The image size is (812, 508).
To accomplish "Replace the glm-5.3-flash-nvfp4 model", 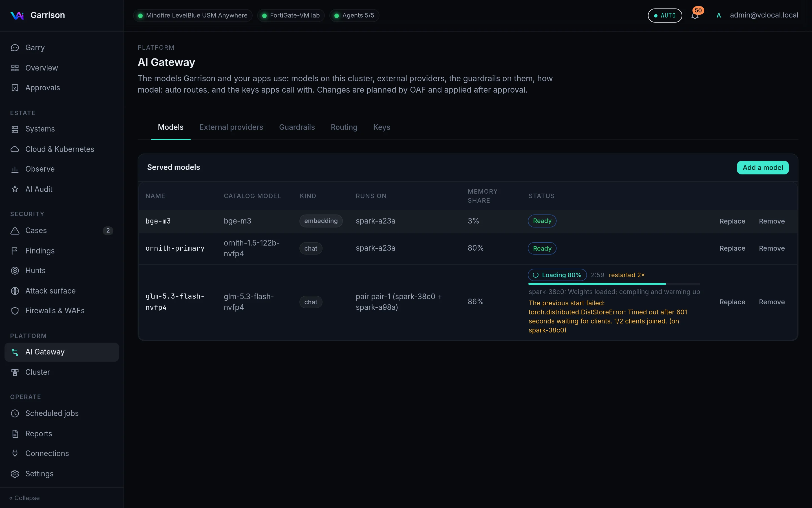I will point(732,302).
